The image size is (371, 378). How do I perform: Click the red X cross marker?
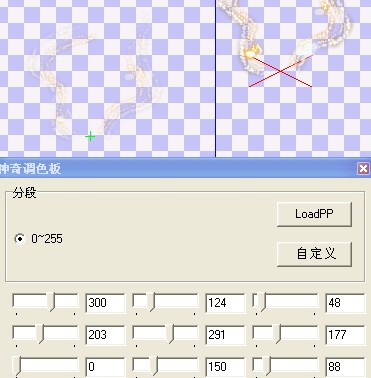click(x=280, y=71)
